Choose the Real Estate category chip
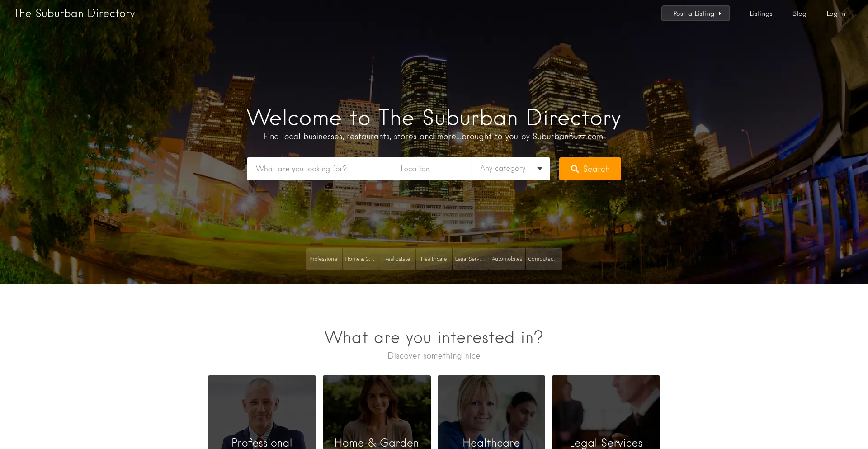868x449 pixels. click(397, 259)
